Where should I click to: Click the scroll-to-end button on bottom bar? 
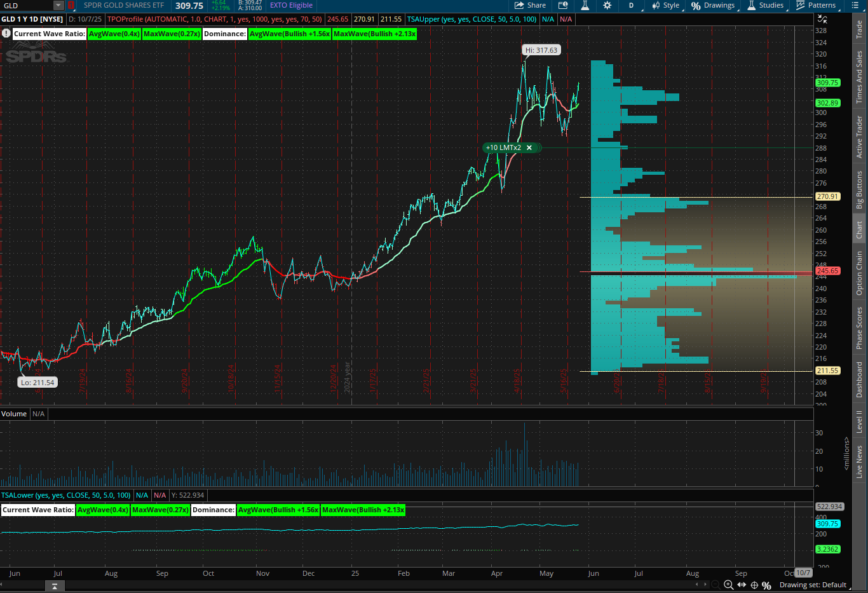coord(55,586)
